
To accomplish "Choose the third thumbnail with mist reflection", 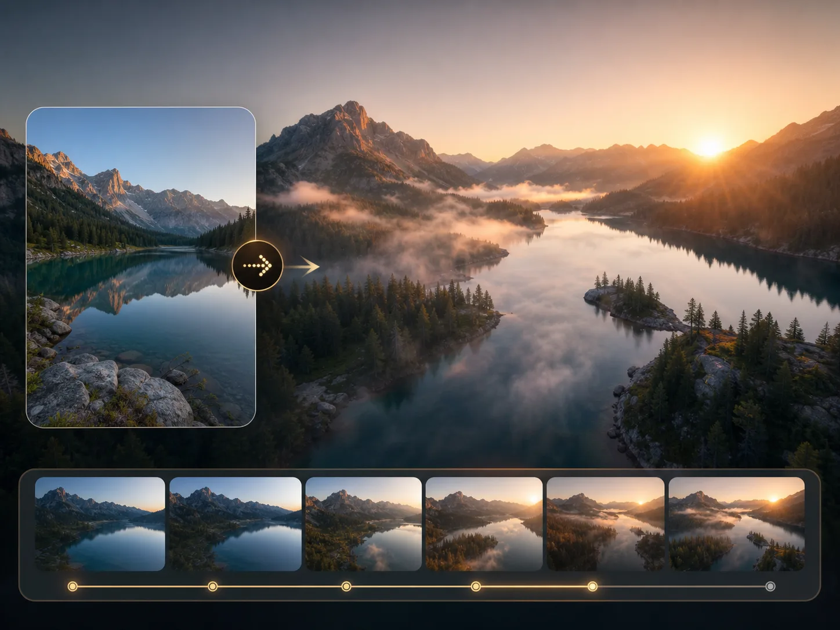I will 363,524.
